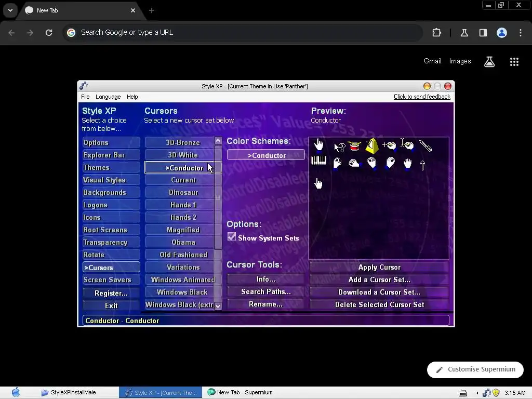Click the Register button

[x=111, y=293]
